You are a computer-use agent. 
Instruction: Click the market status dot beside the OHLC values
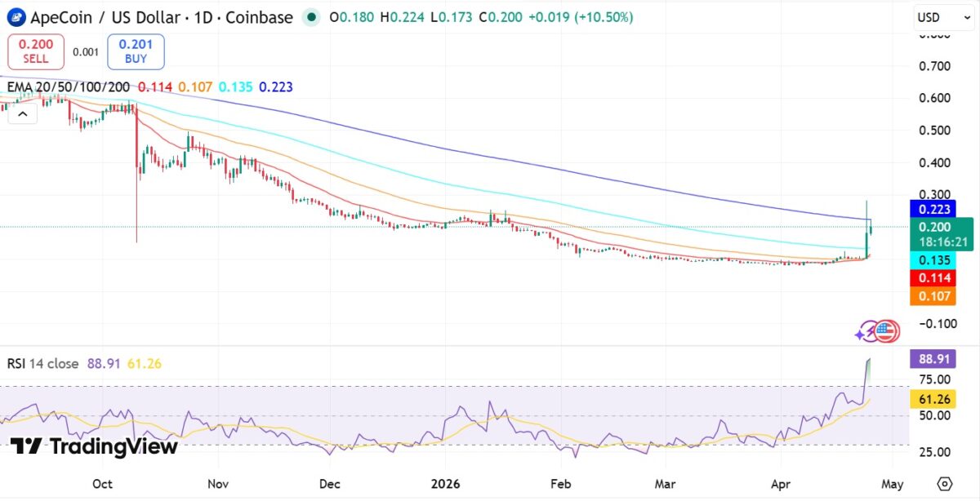coord(310,16)
